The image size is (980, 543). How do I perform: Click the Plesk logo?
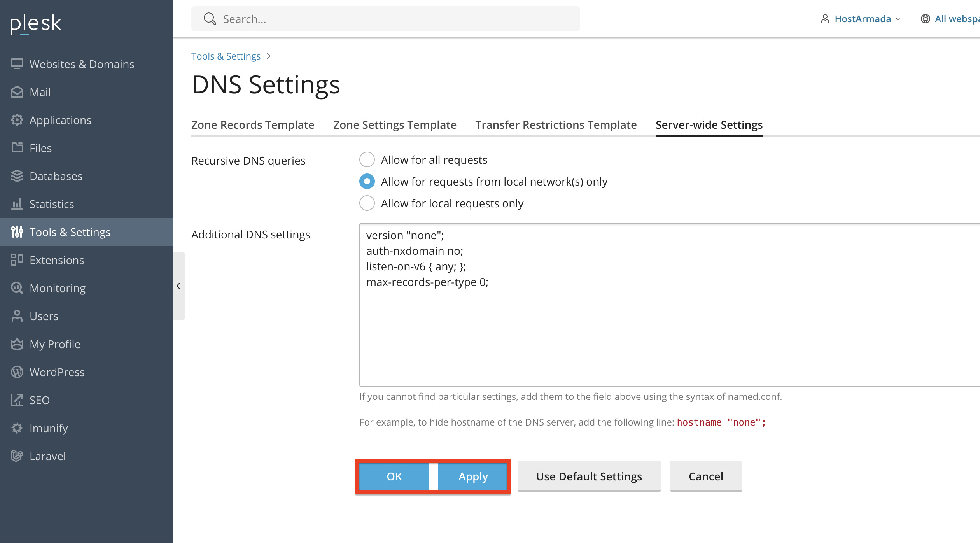[x=36, y=24]
